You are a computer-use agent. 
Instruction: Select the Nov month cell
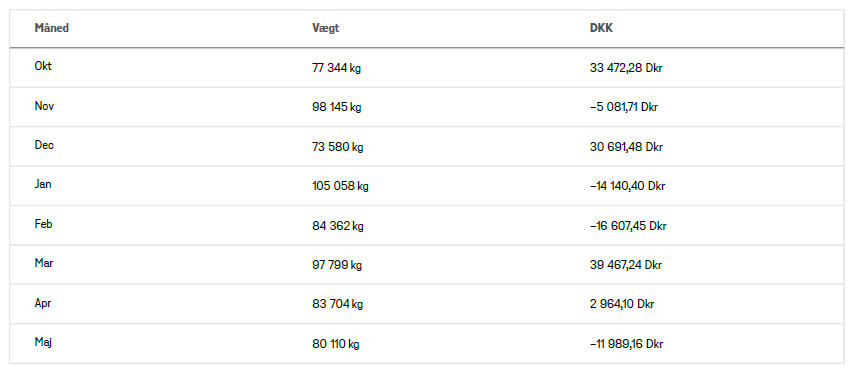pyautogui.click(x=44, y=106)
